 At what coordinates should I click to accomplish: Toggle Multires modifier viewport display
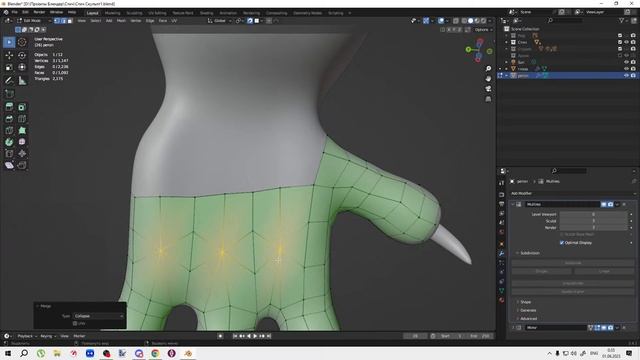pyautogui.click(x=604, y=204)
